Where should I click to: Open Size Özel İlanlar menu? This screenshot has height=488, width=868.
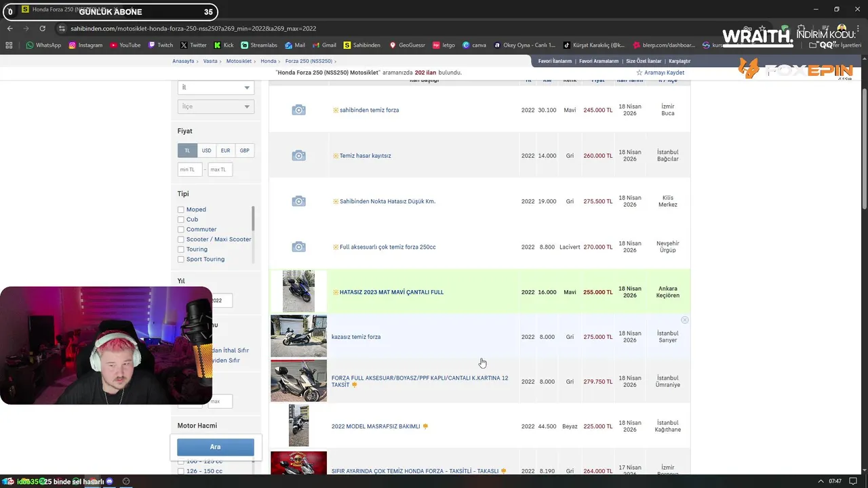coord(644,61)
